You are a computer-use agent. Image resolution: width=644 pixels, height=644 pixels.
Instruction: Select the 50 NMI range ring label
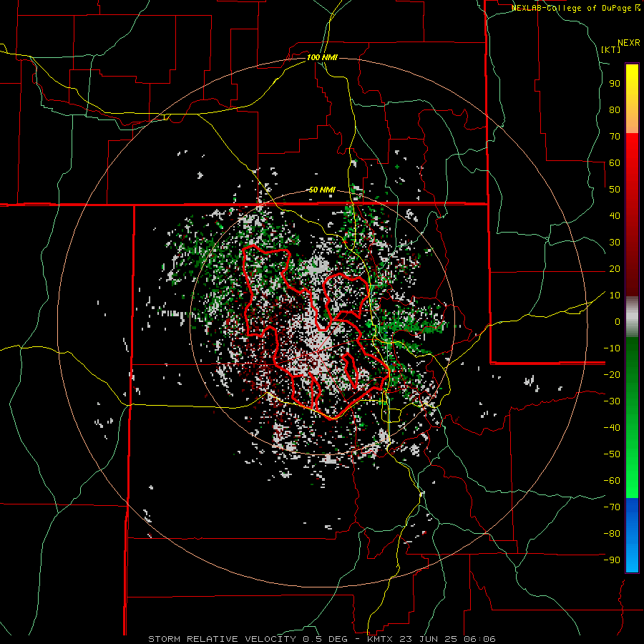click(322, 190)
